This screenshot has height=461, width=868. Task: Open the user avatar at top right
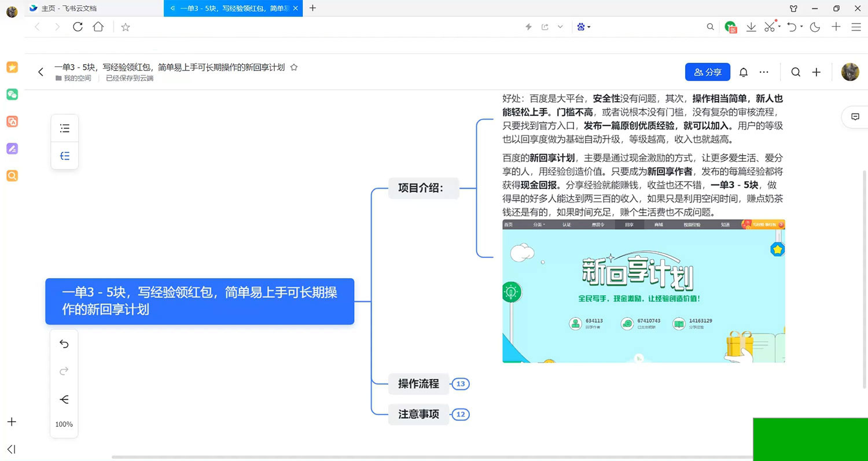(850, 72)
